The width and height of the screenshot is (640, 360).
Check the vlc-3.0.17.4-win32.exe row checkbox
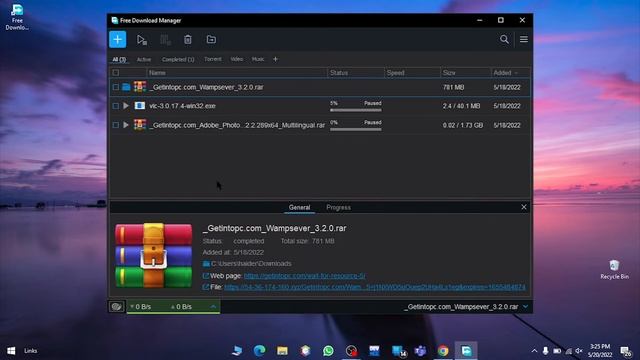116,106
